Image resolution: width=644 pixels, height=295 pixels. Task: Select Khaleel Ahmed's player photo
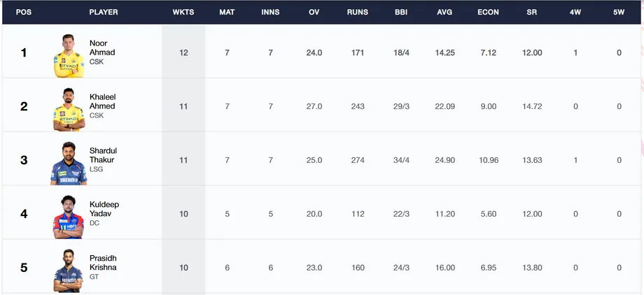pos(69,110)
